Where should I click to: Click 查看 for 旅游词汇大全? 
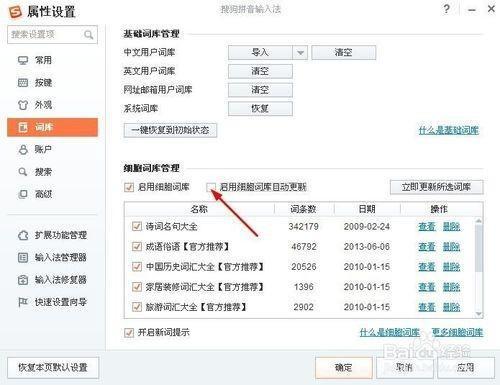point(427,307)
